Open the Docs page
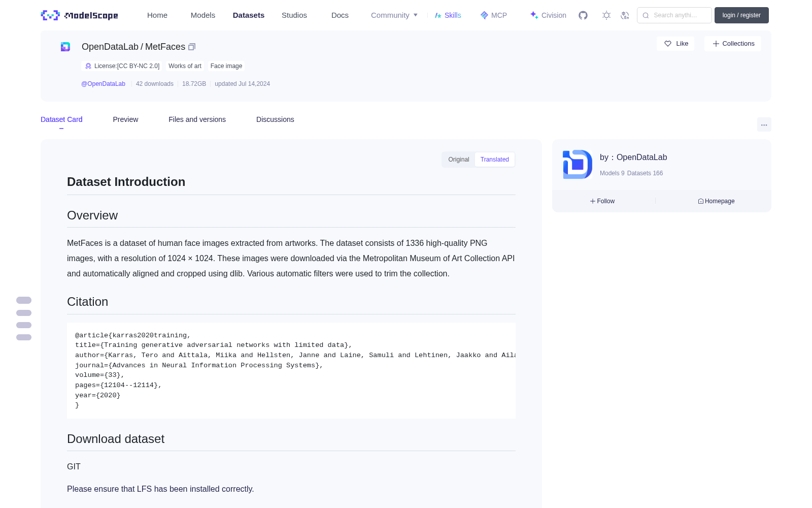 click(340, 15)
